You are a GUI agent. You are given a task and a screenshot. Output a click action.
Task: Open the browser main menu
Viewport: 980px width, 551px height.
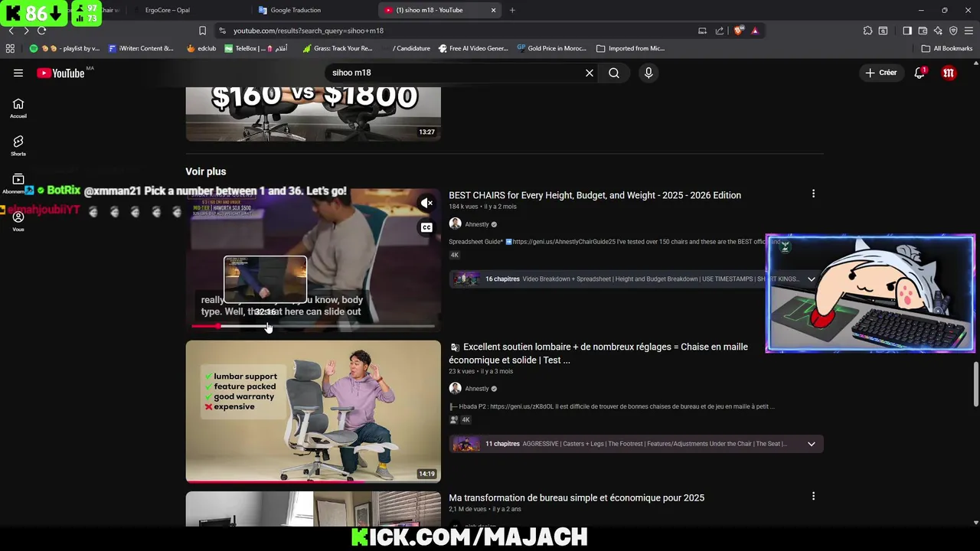coord(969,31)
